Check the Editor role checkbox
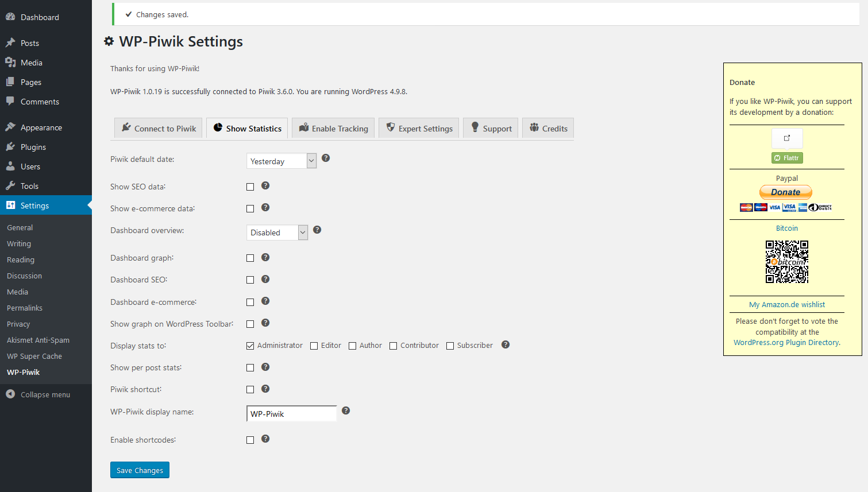Screen dimensions: 868x492 [x=314, y=346]
